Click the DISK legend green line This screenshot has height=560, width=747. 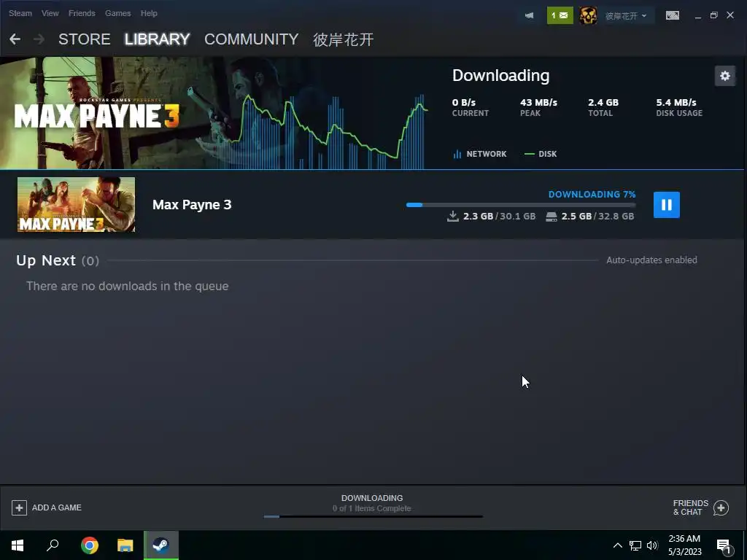[x=530, y=154]
